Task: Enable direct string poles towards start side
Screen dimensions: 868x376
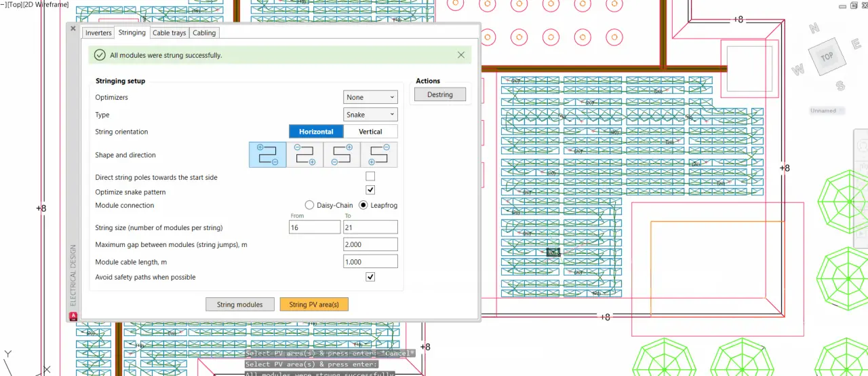Action: click(370, 176)
